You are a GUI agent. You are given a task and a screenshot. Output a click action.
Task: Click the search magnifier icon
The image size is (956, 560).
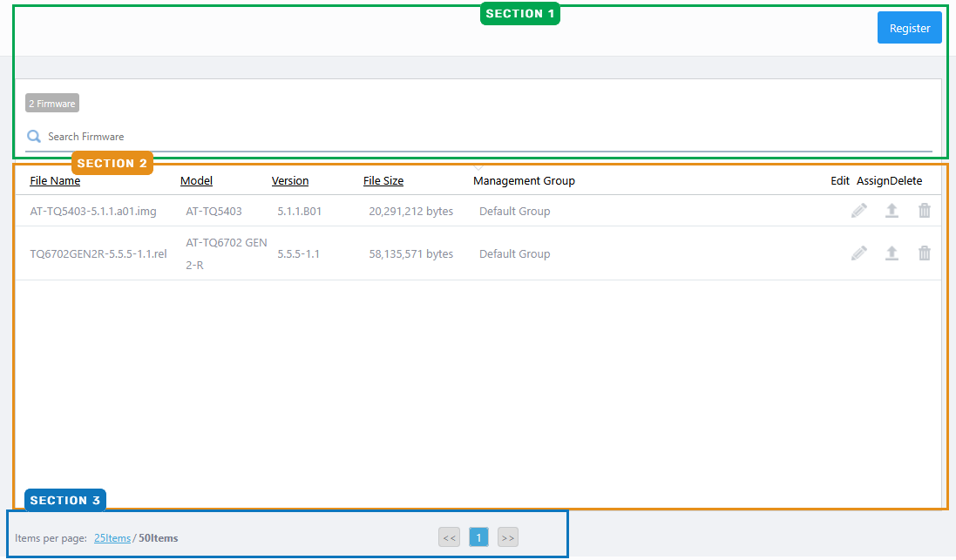34,137
